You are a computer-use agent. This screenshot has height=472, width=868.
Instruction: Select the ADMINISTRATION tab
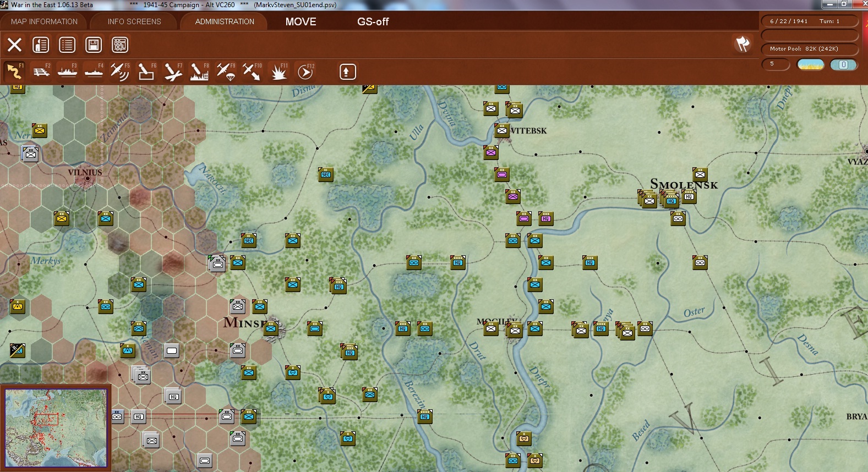(x=225, y=21)
